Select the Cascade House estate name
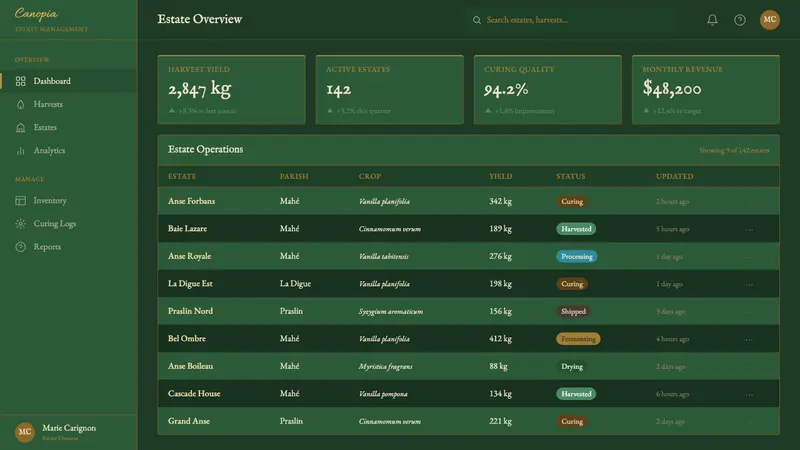800x450 pixels. (x=194, y=394)
